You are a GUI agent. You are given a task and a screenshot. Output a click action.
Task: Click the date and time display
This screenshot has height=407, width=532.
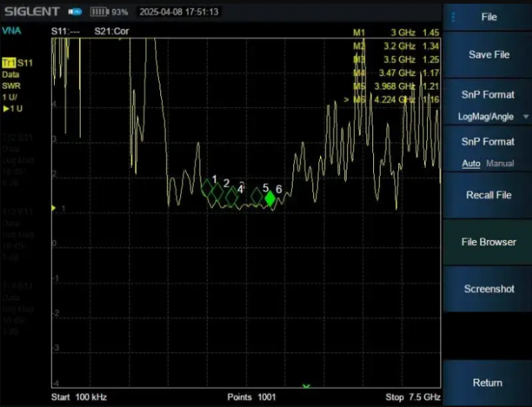(x=179, y=12)
